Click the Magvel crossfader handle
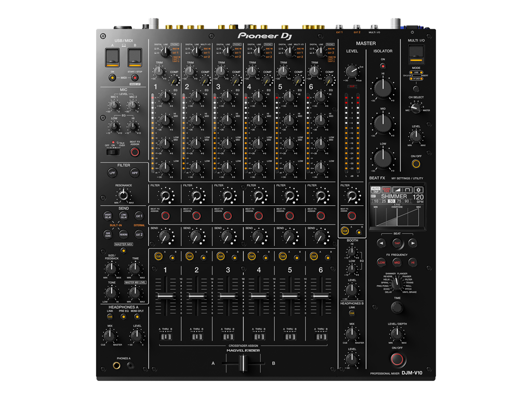The width and height of the screenshot is (532, 399). pyautogui.click(x=243, y=364)
